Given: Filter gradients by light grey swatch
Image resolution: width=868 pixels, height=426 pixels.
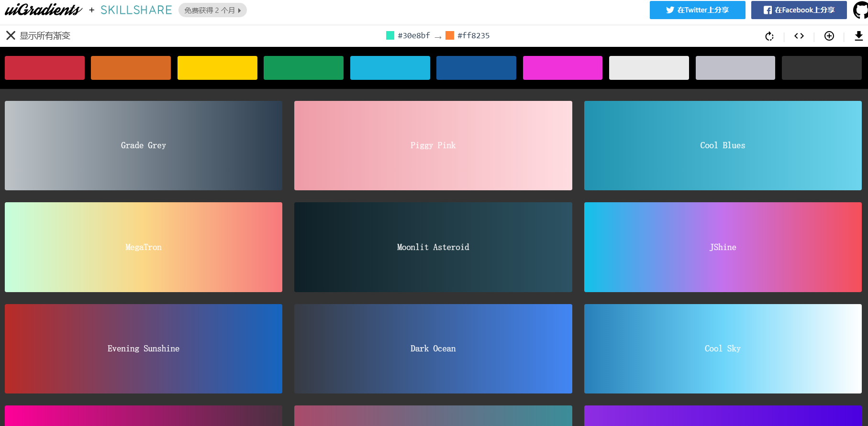Looking at the screenshot, I should click(x=735, y=68).
